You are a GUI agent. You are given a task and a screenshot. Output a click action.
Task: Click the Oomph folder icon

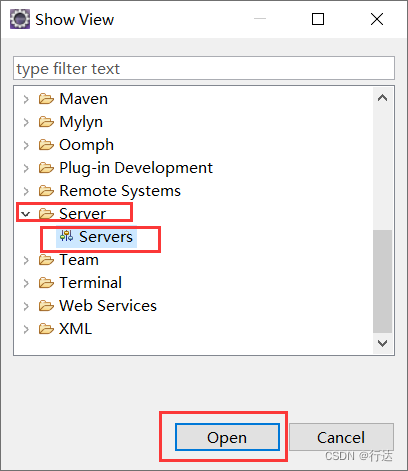[46, 145]
